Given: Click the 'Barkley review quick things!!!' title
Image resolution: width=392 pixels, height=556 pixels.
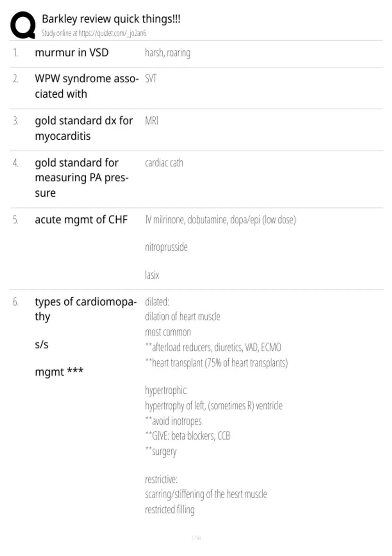Looking at the screenshot, I should (111, 19).
